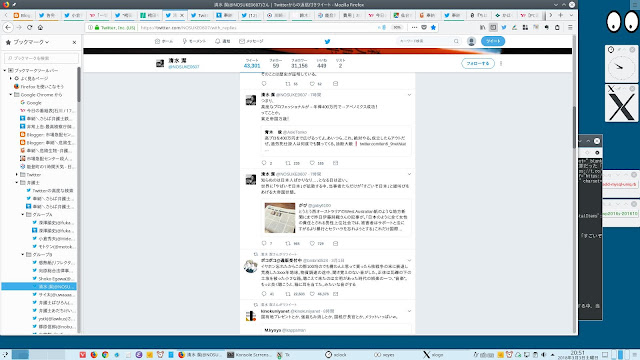
Task: Open dropdown caret on the second 清水 潔 tweet
Action: [x=409, y=174]
